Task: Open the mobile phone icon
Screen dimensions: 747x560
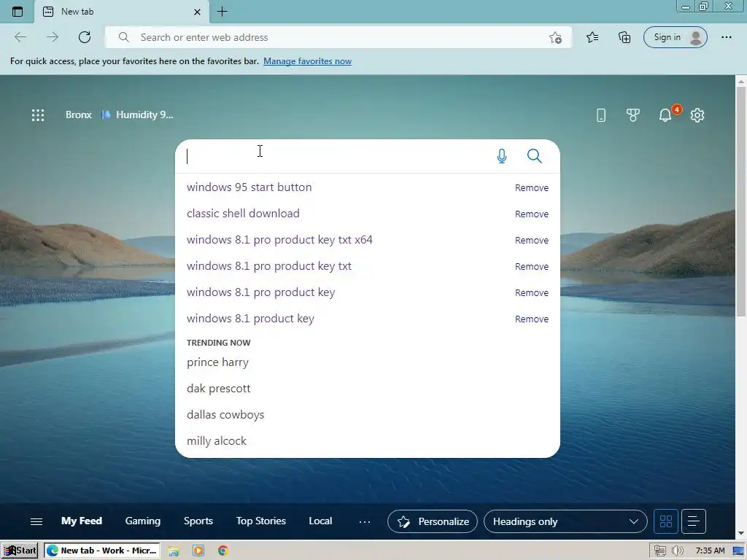Action: [x=601, y=114]
